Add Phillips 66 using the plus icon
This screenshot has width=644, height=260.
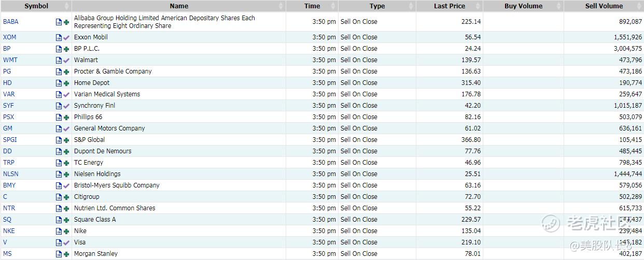[66, 117]
